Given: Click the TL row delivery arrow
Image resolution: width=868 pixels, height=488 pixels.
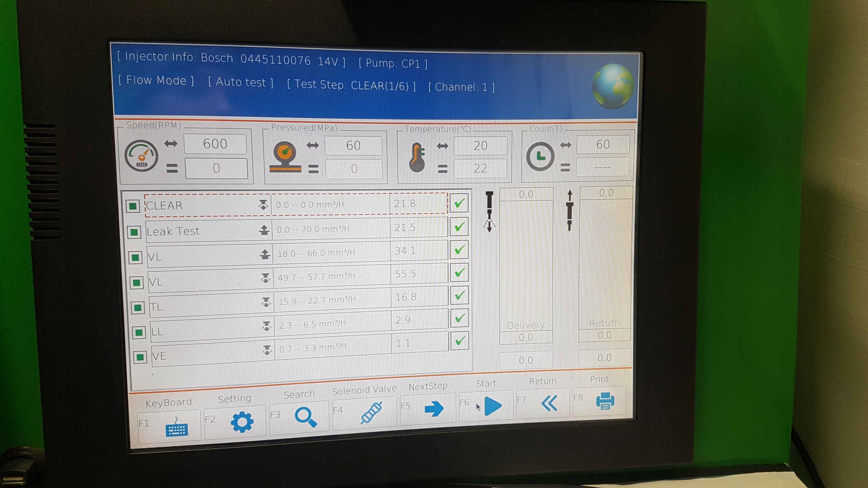Looking at the screenshot, I should tap(266, 302).
